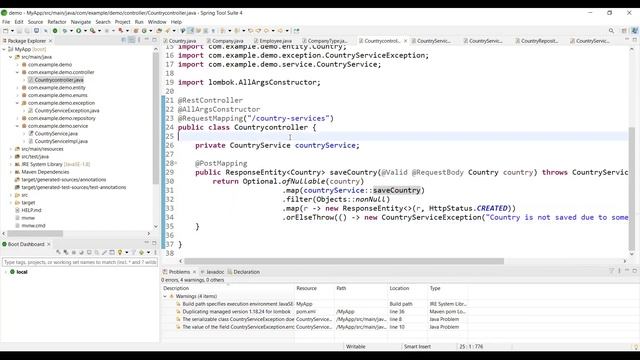
Task: Switch to the Declaration tab
Action: pos(246,272)
